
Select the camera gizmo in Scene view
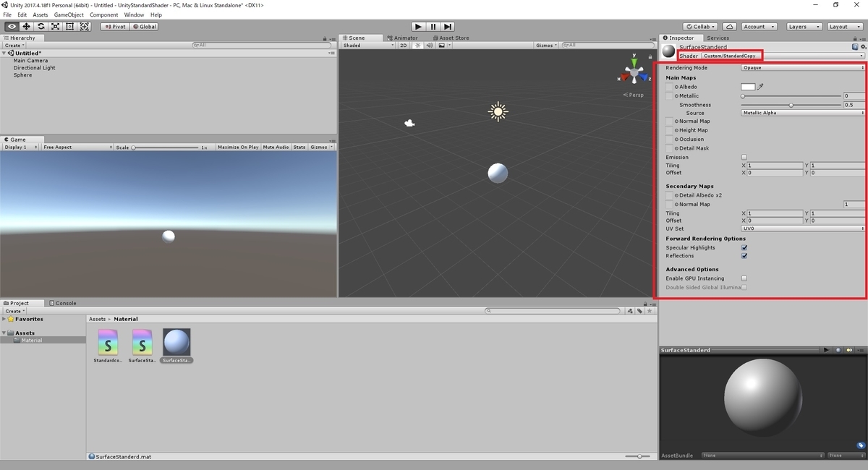coord(409,123)
